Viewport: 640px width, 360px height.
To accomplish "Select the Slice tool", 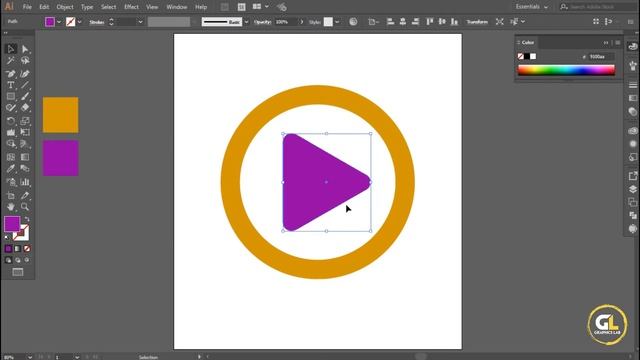I will (25, 196).
